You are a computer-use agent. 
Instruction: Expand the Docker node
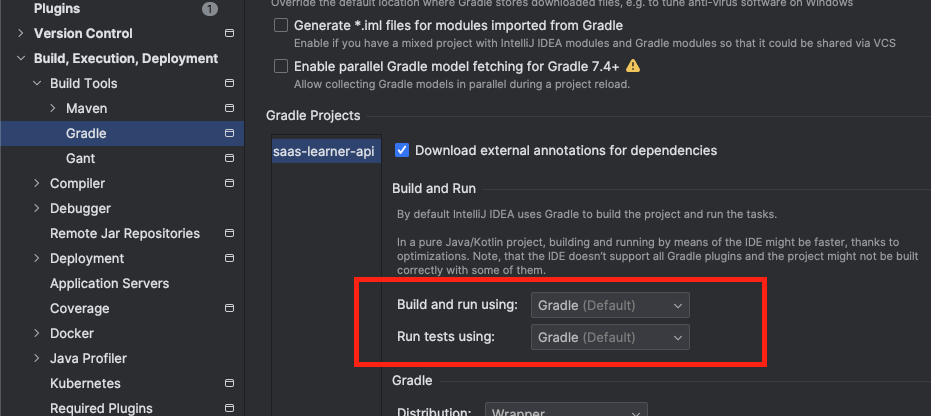(x=37, y=334)
